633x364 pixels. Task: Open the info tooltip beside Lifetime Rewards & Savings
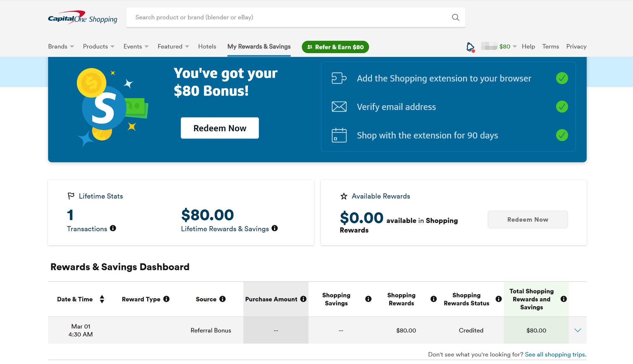coord(274,229)
